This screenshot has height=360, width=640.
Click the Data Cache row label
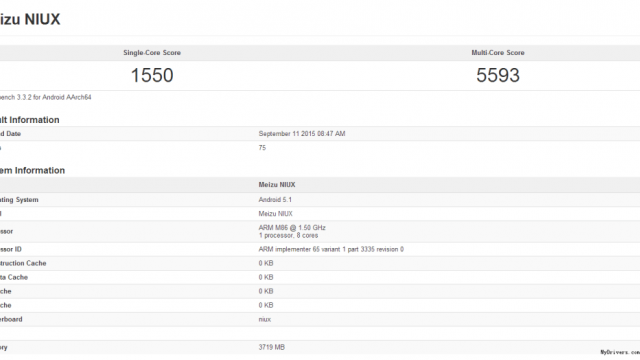point(14,277)
